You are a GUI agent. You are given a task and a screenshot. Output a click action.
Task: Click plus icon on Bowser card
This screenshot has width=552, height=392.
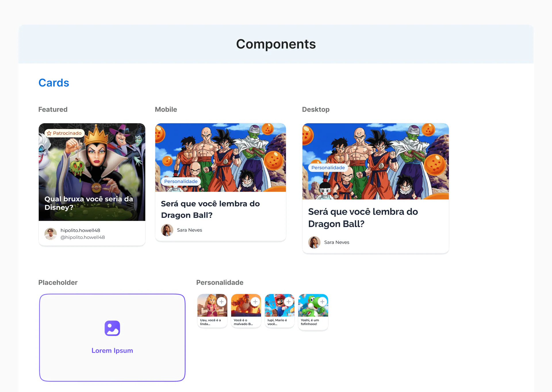[255, 302]
